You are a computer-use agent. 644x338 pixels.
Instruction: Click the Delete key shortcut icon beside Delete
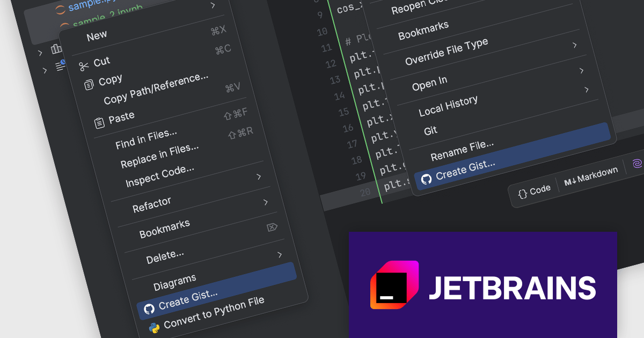[272, 227]
